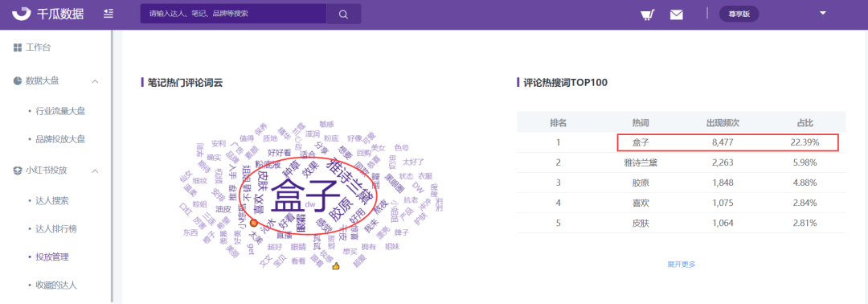The height and width of the screenshot is (304, 868).
Task: Click hot word 盒子 in table
Action: (641, 142)
